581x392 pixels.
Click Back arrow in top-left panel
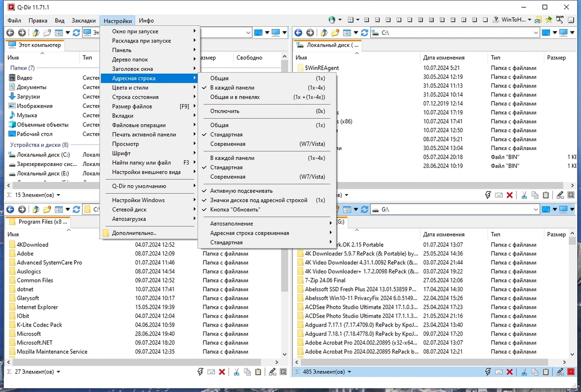(x=10, y=33)
